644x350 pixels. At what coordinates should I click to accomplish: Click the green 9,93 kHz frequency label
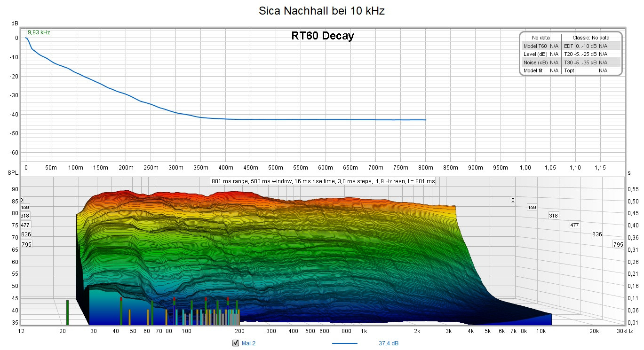pyautogui.click(x=39, y=32)
